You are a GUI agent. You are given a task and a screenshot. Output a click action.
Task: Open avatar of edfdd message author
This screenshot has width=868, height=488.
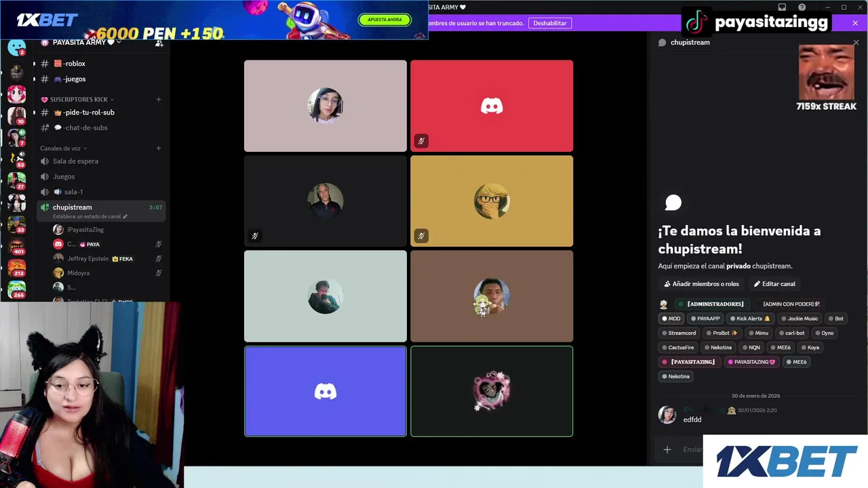click(667, 415)
